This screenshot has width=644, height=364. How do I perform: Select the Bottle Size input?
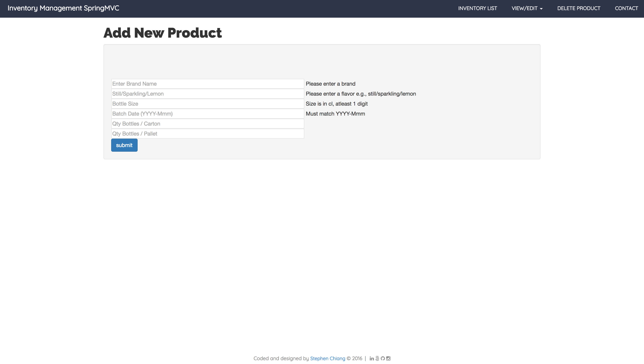pos(208,104)
